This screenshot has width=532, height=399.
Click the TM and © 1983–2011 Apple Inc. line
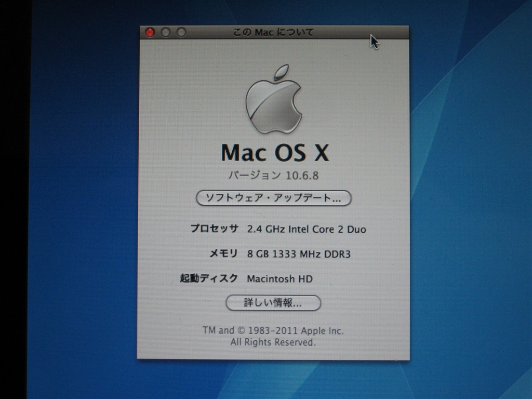[x=273, y=330]
